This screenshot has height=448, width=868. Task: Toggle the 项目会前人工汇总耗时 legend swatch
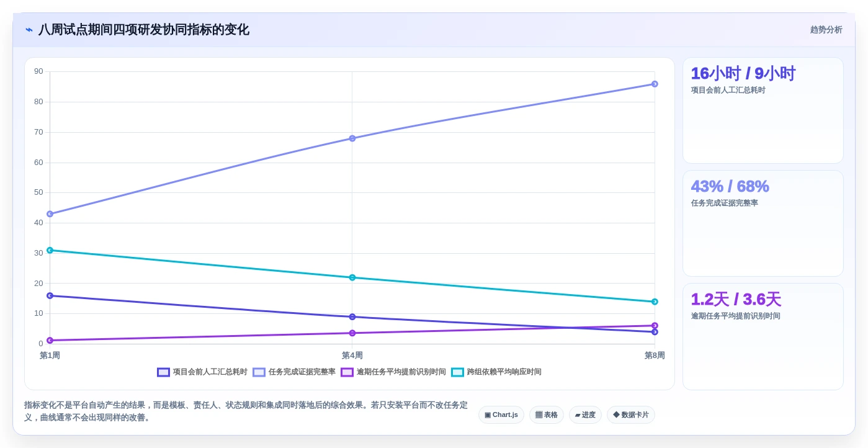pyautogui.click(x=163, y=372)
